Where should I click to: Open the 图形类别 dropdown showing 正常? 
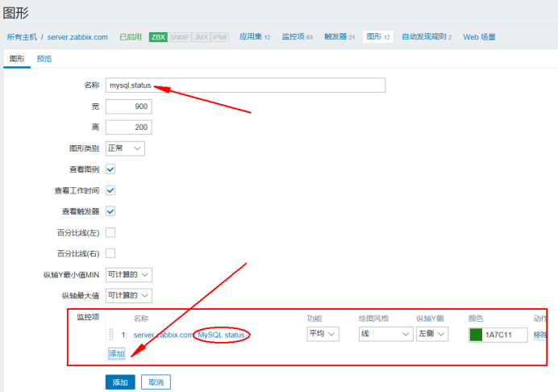[x=125, y=148]
